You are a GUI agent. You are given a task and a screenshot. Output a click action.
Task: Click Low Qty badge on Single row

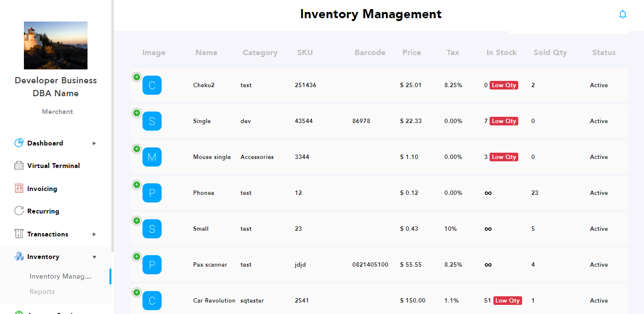504,121
